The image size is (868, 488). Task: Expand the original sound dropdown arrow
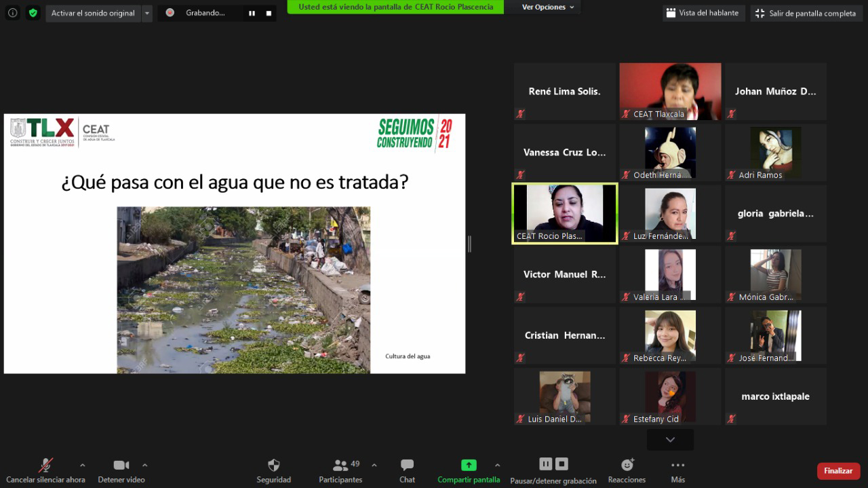pos(147,13)
